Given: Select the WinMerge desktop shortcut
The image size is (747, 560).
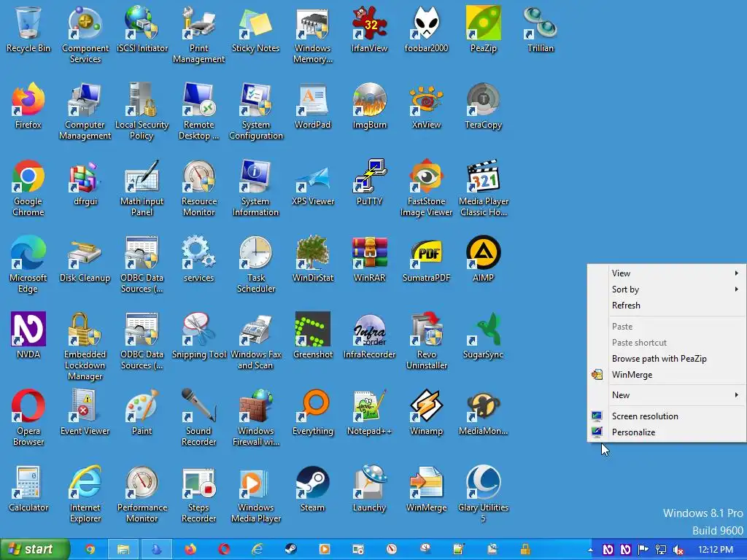Looking at the screenshot, I should (426, 489).
